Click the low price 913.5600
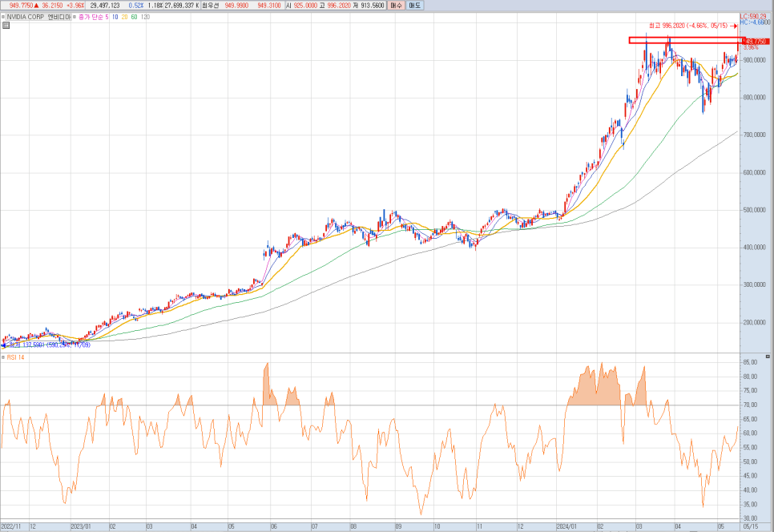Viewport: 774px width, 532px height. point(373,6)
